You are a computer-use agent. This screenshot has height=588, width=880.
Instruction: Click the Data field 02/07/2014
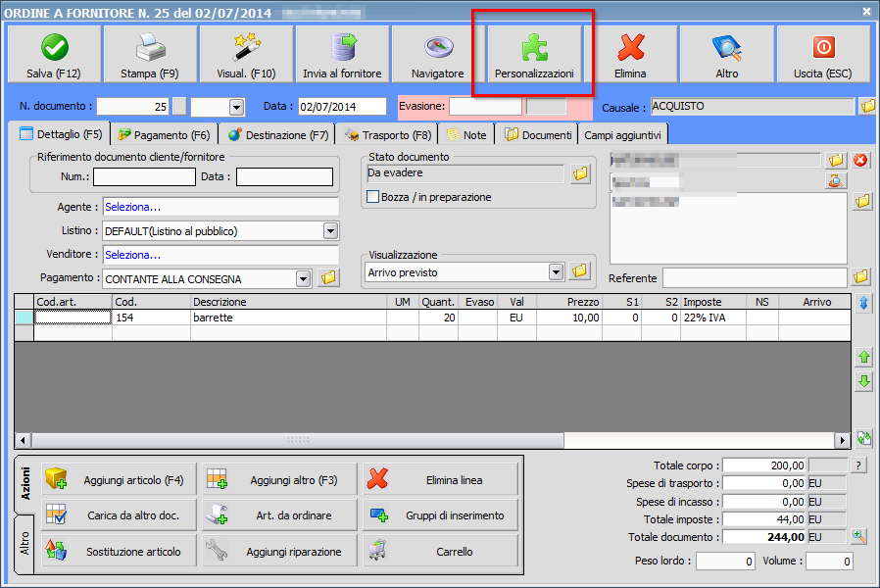[342, 107]
